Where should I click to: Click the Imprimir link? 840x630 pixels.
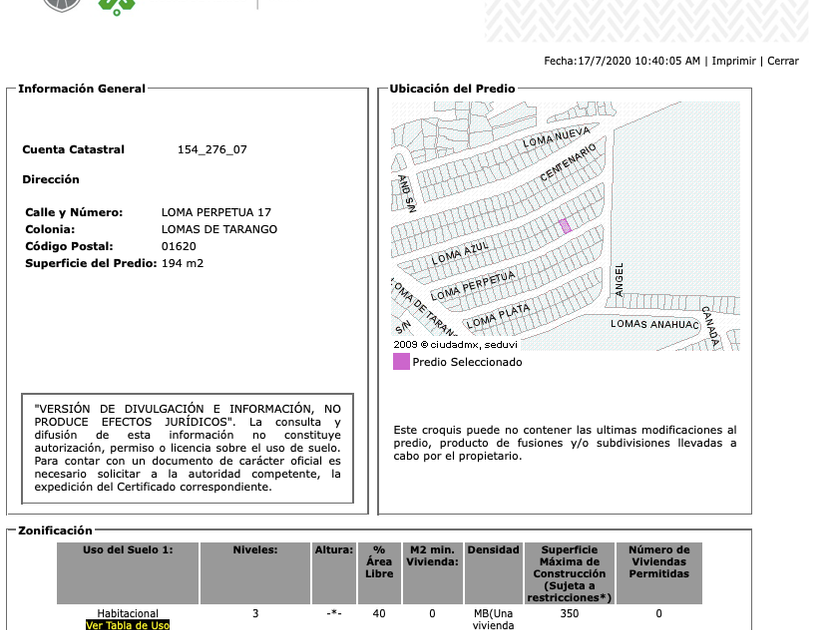tap(733, 61)
